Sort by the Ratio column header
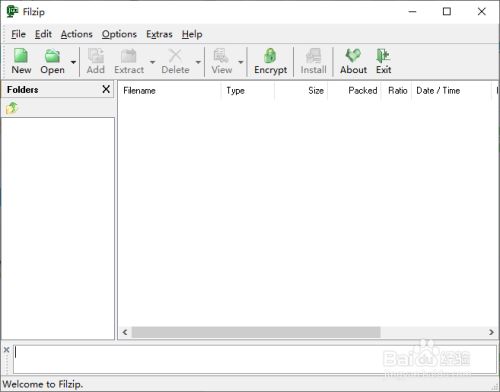The width and height of the screenshot is (500, 392). click(x=397, y=91)
